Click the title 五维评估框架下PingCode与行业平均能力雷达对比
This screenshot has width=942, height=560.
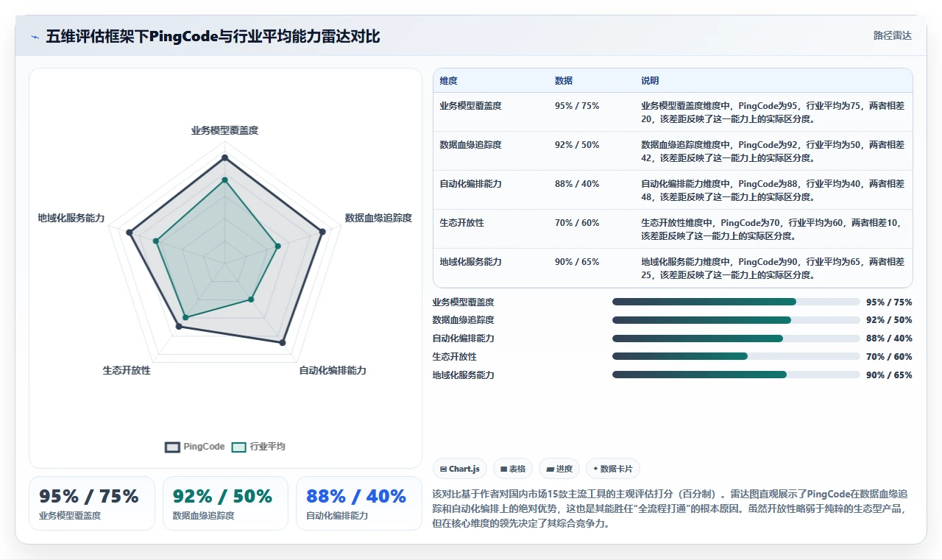(213, 36)
